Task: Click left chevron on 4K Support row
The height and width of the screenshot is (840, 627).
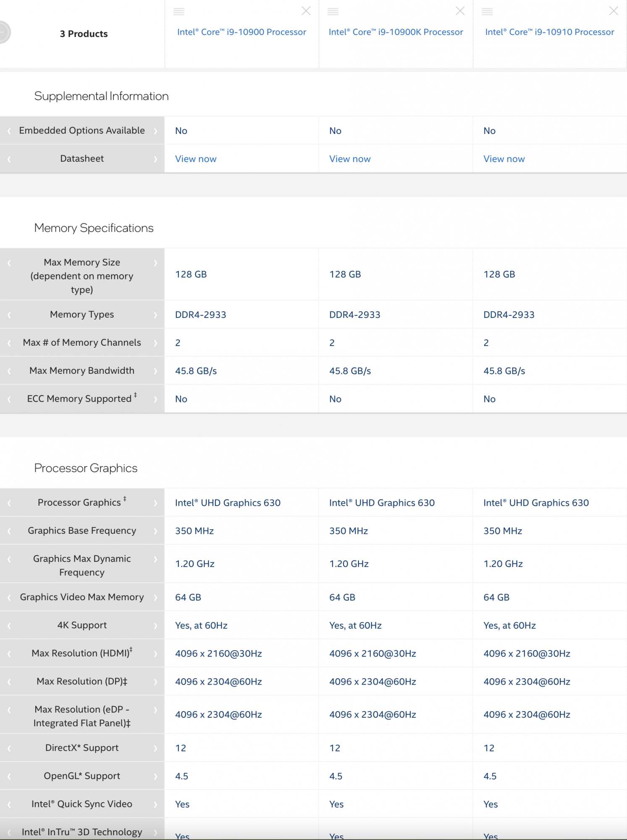Action: tap(9, 625)
